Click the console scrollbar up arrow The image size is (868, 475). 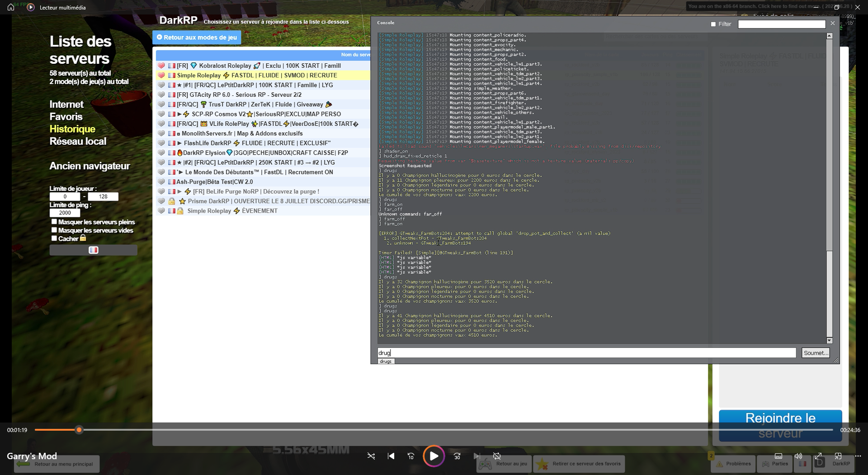coord(829,36)
